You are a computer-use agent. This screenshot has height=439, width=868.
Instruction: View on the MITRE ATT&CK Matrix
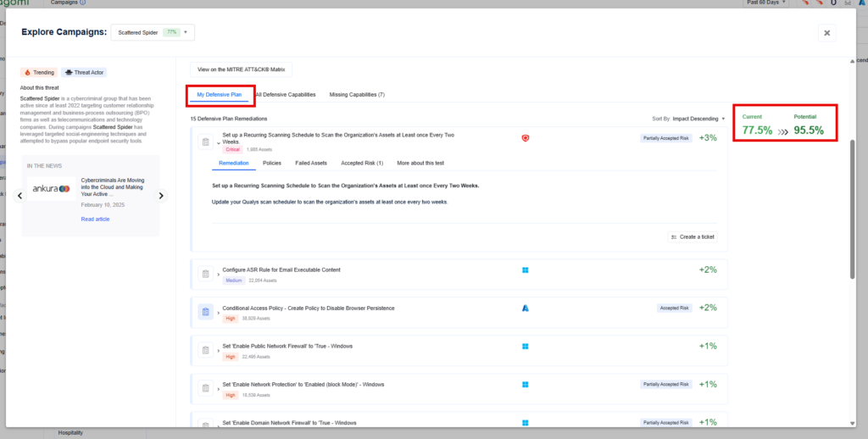[x=241, y=69]
